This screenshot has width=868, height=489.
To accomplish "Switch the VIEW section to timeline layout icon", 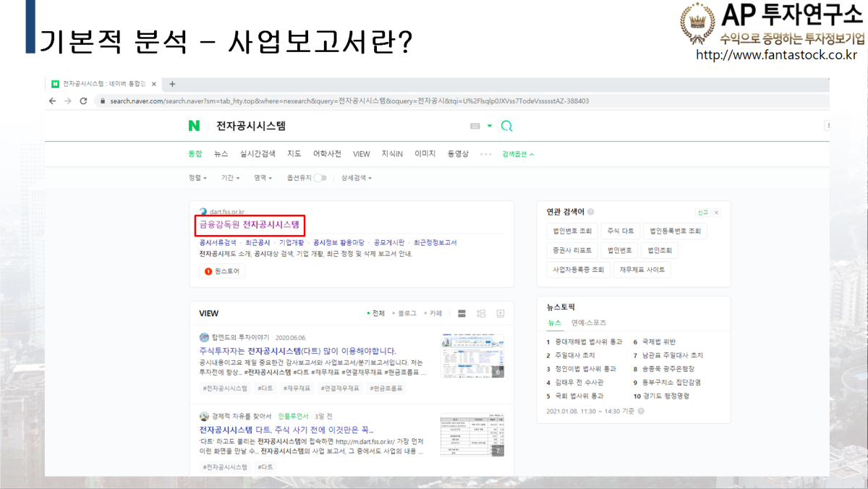I will (481, 313).
